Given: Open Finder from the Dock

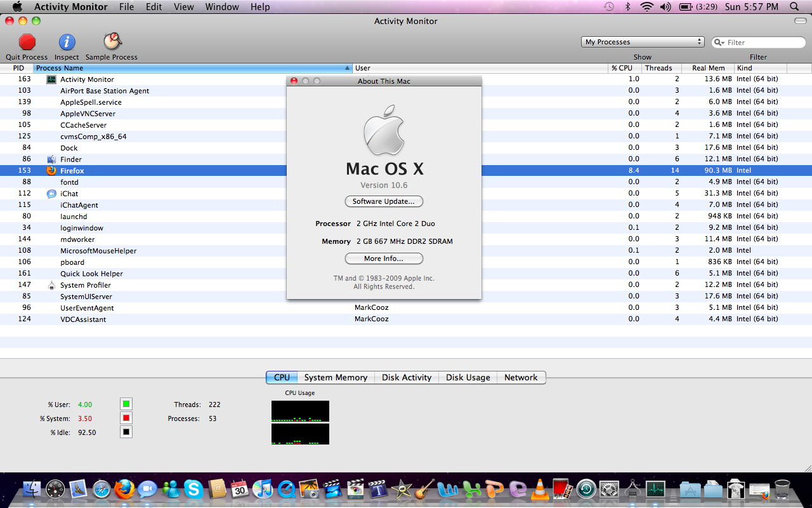Looking at the screenshot, I should coord(32,489).
